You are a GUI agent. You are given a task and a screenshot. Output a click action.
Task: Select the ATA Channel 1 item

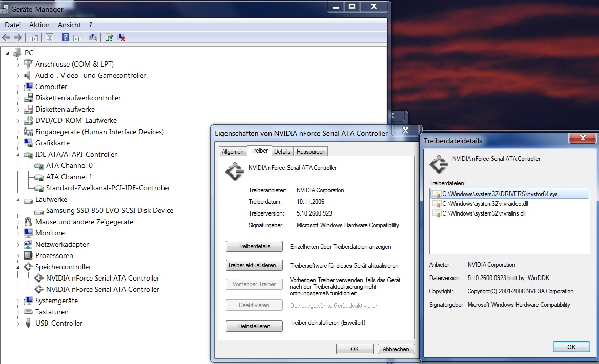(x=69, y=177)
